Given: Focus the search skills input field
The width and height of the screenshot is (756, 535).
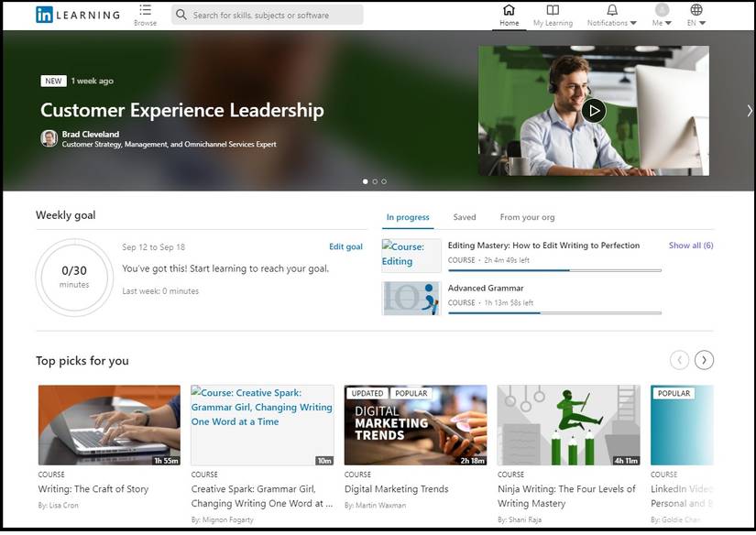Looking at the screenshot, I should (x=267, y=15).
